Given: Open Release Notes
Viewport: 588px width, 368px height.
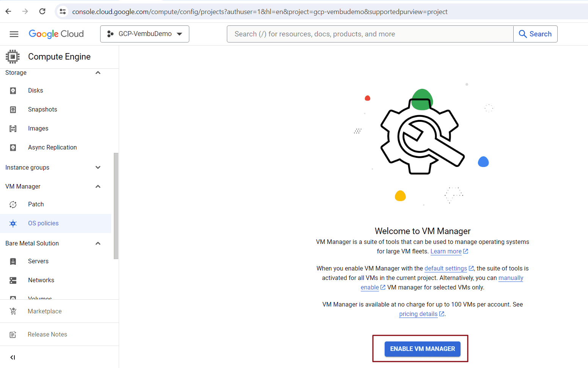Looking at the screenshot, I should [47, 334].
